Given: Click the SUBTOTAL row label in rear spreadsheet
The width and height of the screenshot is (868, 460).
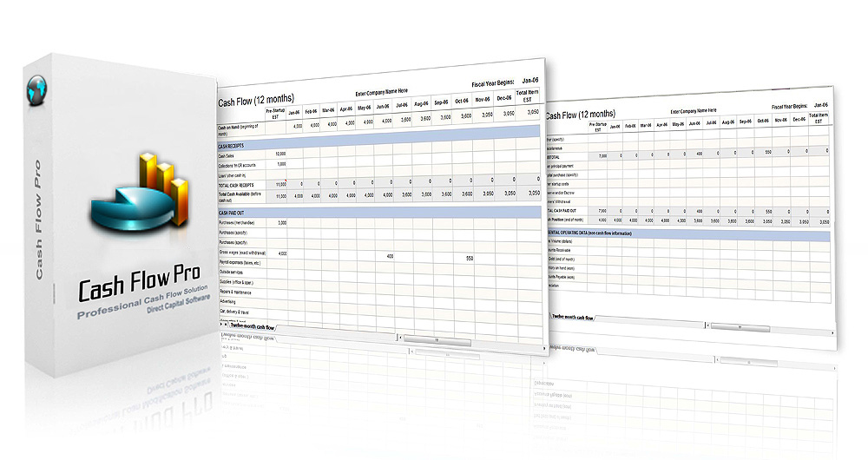Looking at the screenshot, I should [x=554, y=157].
